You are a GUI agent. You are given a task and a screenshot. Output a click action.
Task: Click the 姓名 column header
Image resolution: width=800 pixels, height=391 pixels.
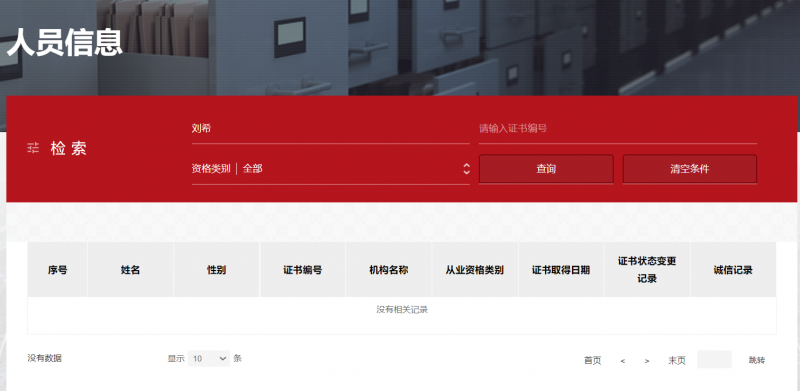pos(131,270)
